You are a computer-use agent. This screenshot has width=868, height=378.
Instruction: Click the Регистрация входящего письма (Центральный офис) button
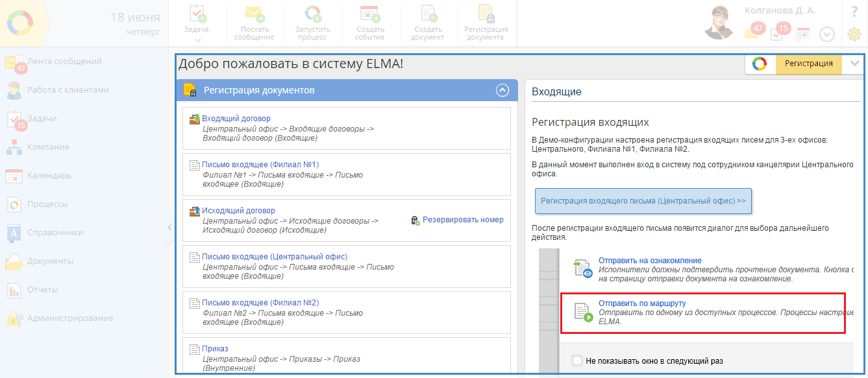(643, 201)
